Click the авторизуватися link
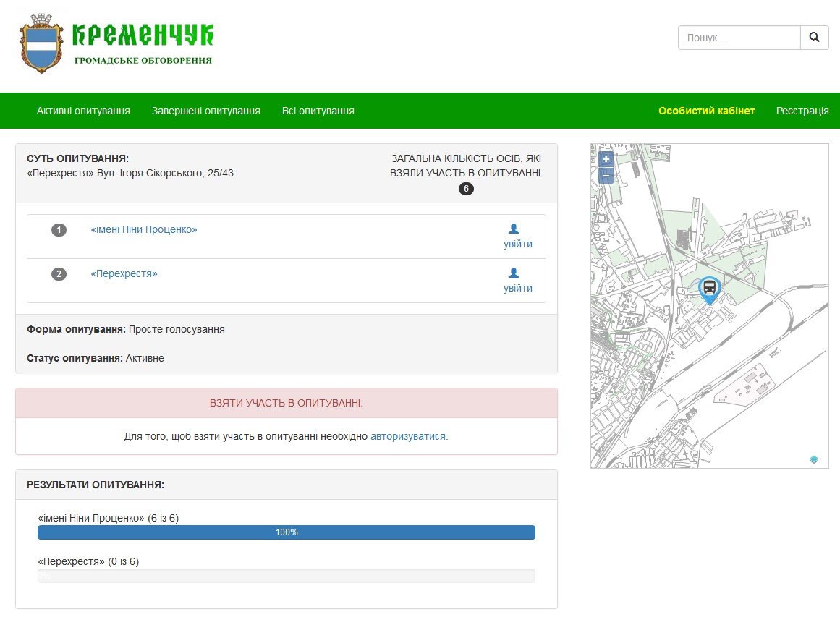This screenshot has width=840, height=617. point(409,436)
